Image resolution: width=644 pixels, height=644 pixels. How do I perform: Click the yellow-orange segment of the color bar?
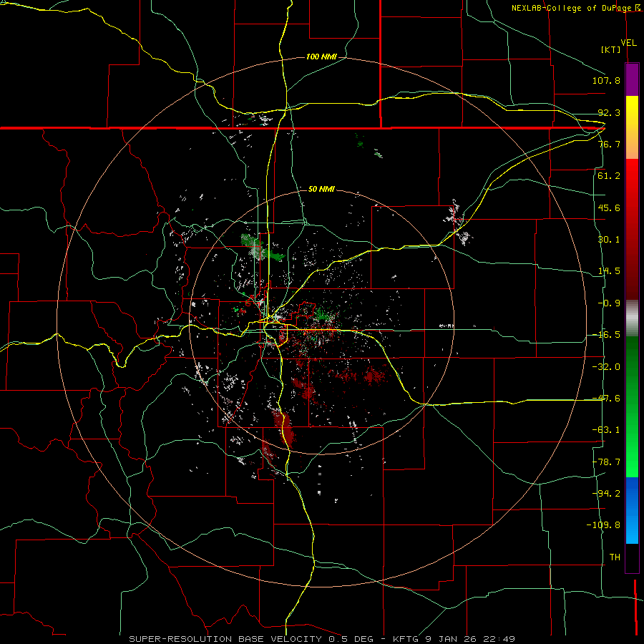tap(632, 127)
